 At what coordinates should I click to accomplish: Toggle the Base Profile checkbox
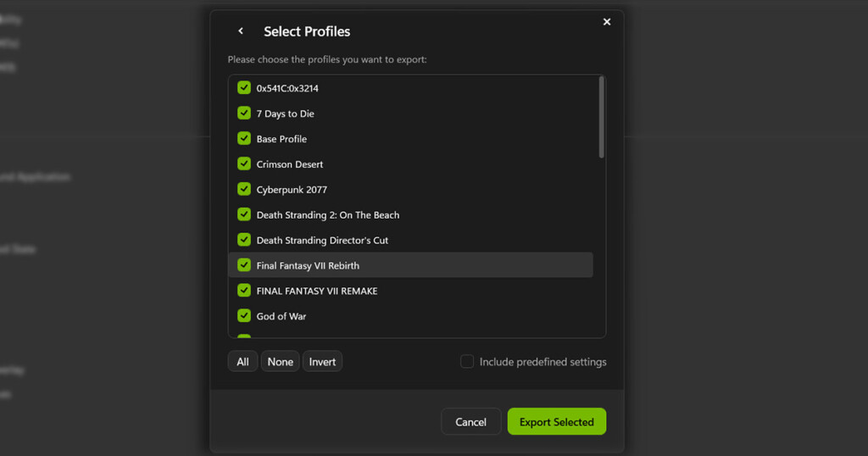(244, 138)
